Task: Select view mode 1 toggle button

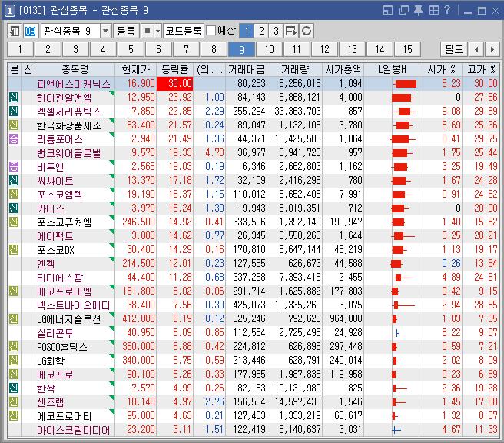Action: (247, 31)
